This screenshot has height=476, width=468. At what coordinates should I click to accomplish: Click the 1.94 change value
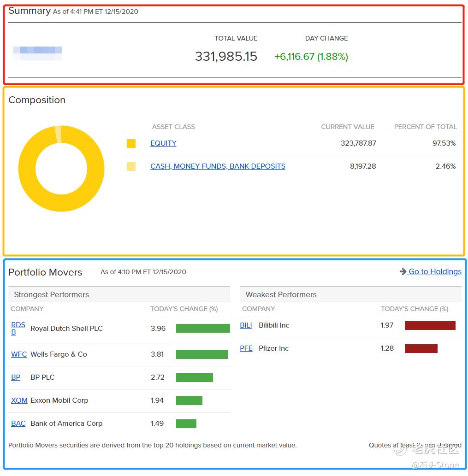point(157,400)
